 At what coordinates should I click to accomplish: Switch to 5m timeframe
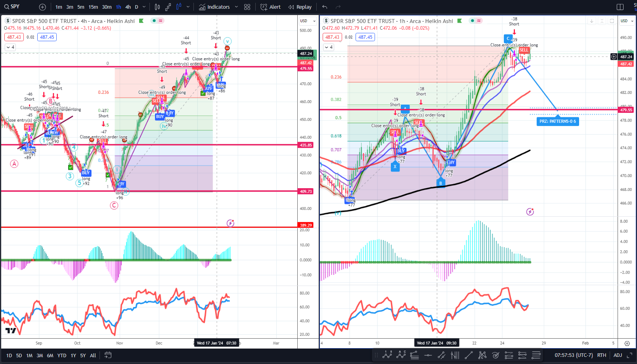(x=81, y=7)
